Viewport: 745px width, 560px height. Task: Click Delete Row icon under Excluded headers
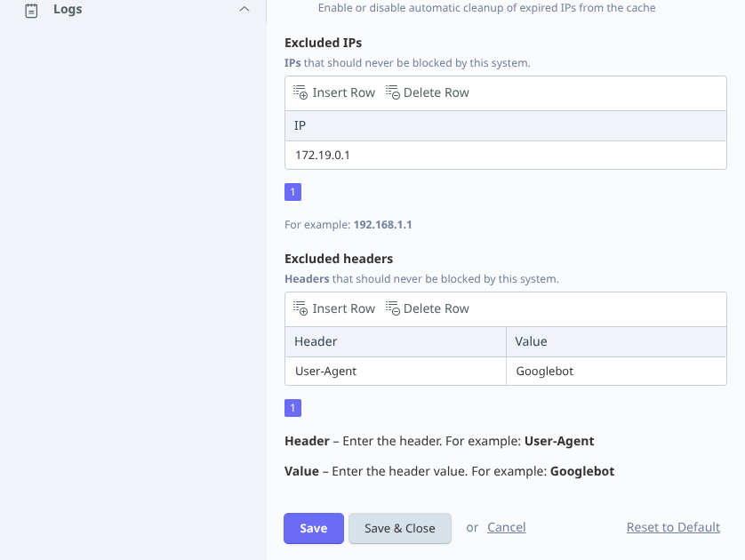click(x=393, y=308)
